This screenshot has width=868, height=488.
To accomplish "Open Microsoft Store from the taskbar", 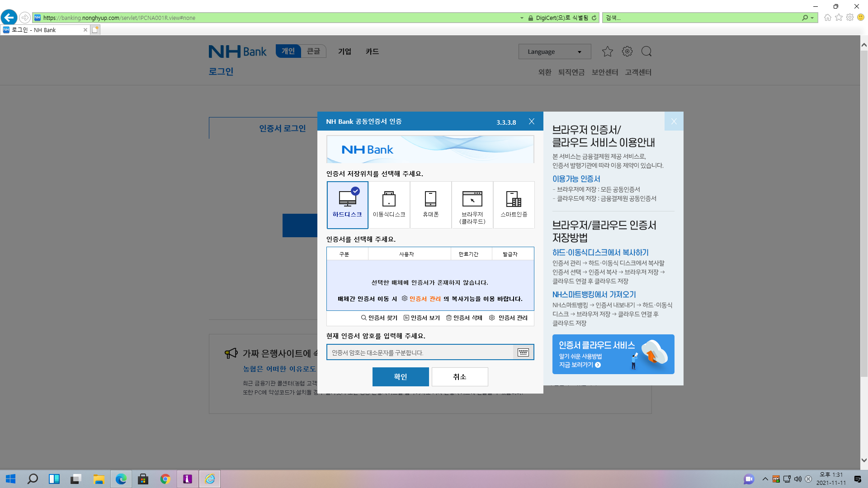I will point(143,479).
